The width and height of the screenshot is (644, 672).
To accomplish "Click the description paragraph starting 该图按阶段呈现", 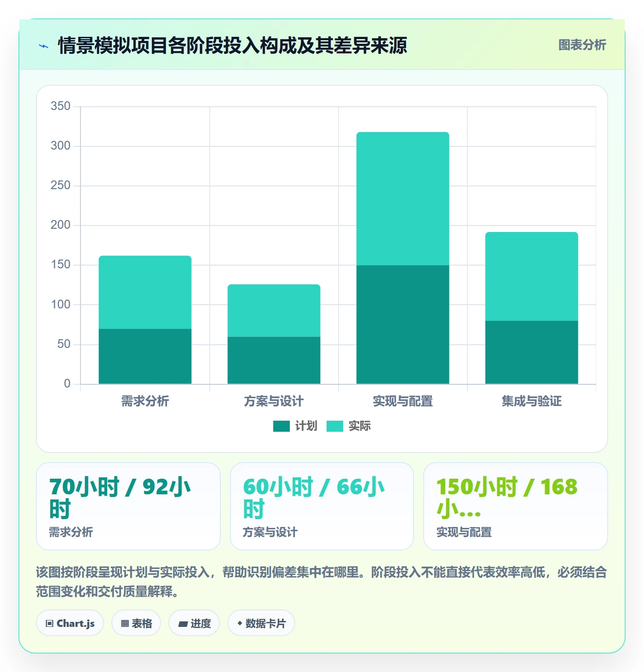I will [322, 582].
